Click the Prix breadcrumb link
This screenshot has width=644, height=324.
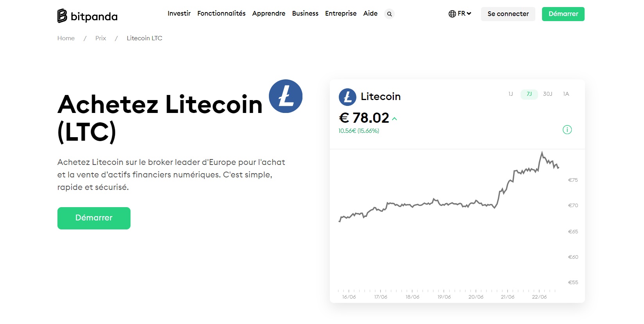point(100,38)
